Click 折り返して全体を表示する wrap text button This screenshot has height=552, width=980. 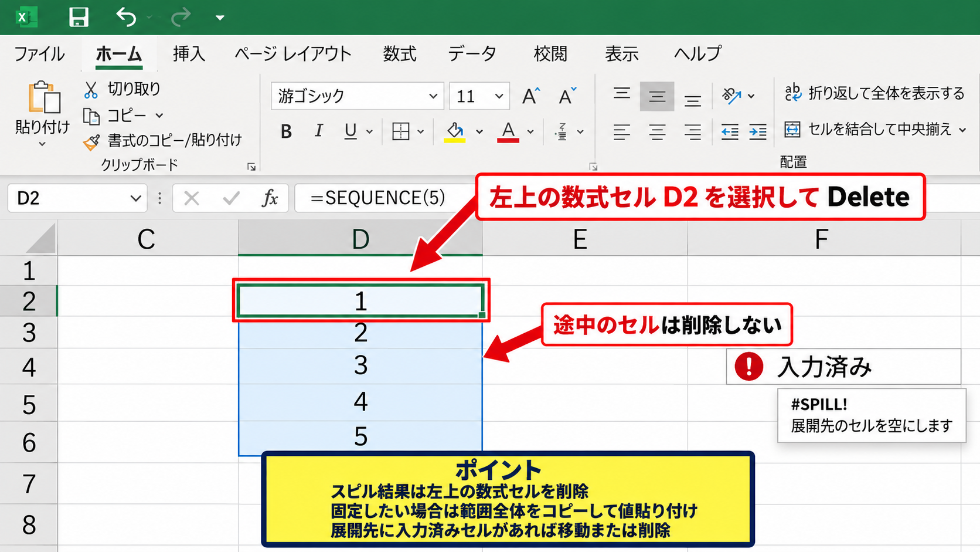(x=874, y=93)
